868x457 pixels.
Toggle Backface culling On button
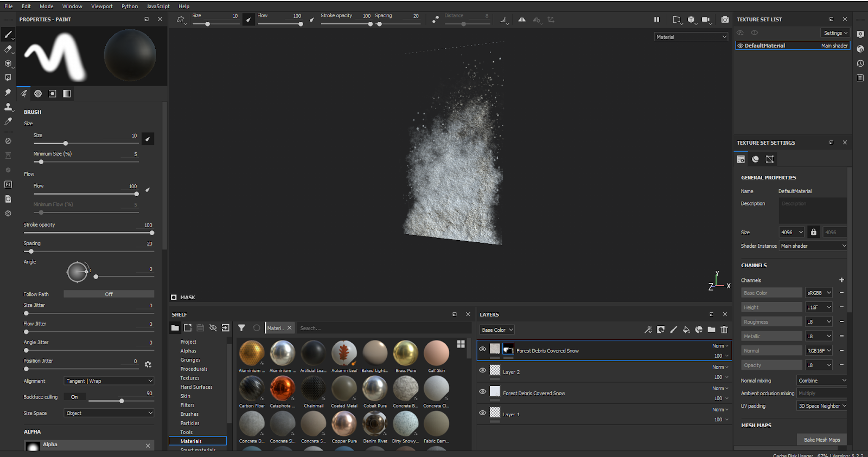pos(74,397)
